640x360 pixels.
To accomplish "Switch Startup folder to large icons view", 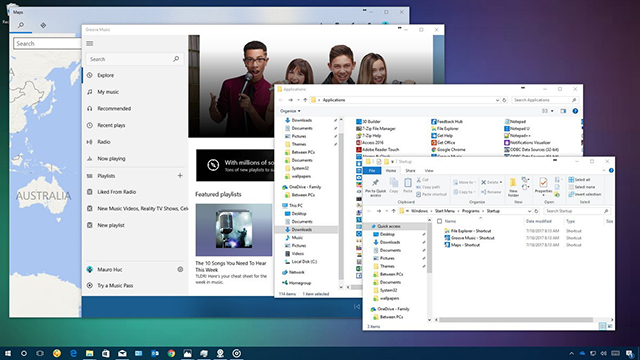I will (610, 326).
